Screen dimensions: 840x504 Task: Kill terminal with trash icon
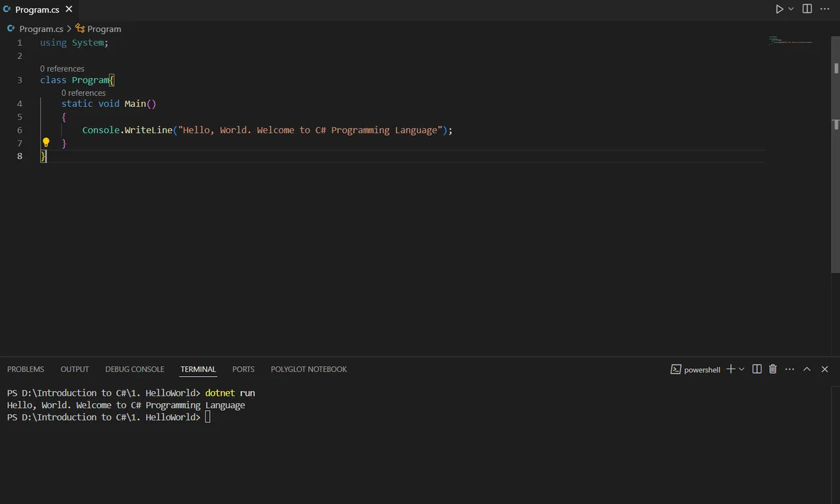point(773,369)
